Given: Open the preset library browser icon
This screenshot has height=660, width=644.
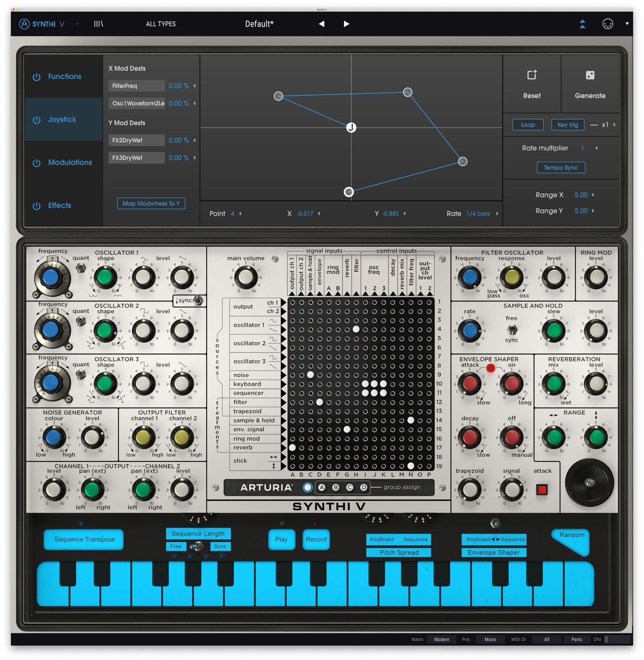Looking at the screenshot, I should pyautogui.click(x=98, y=24).
